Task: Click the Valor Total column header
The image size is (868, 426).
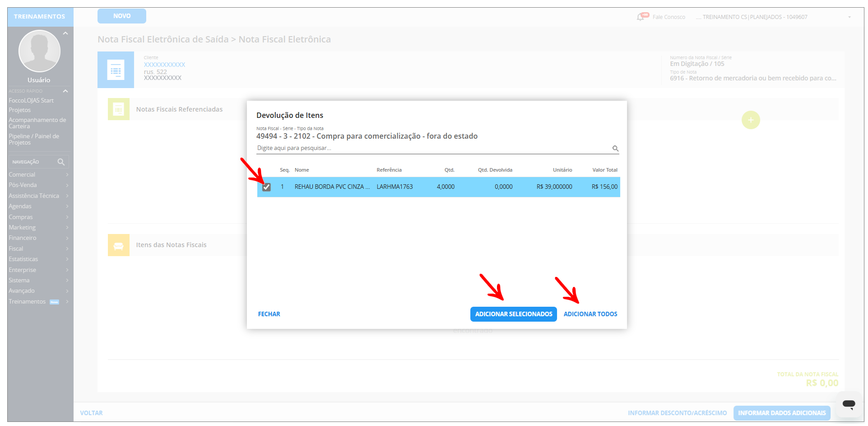Action: point(605,170)
